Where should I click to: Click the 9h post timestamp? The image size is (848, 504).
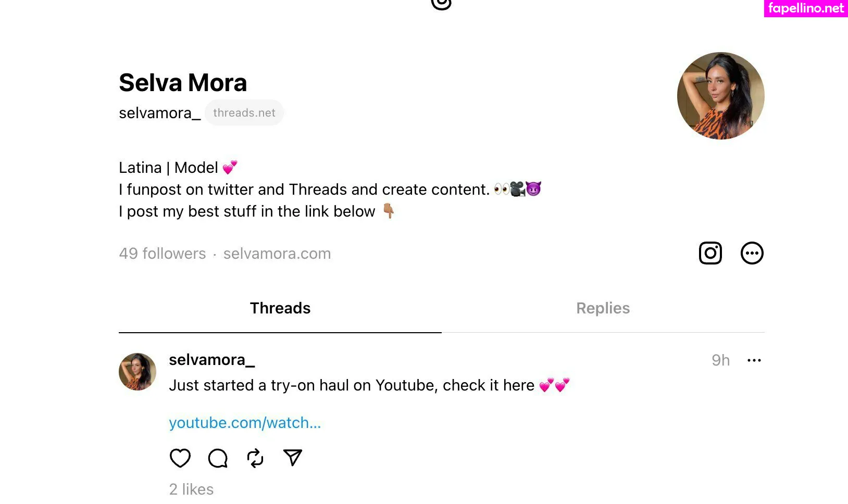pyautogui.click(x=720, y=360)
